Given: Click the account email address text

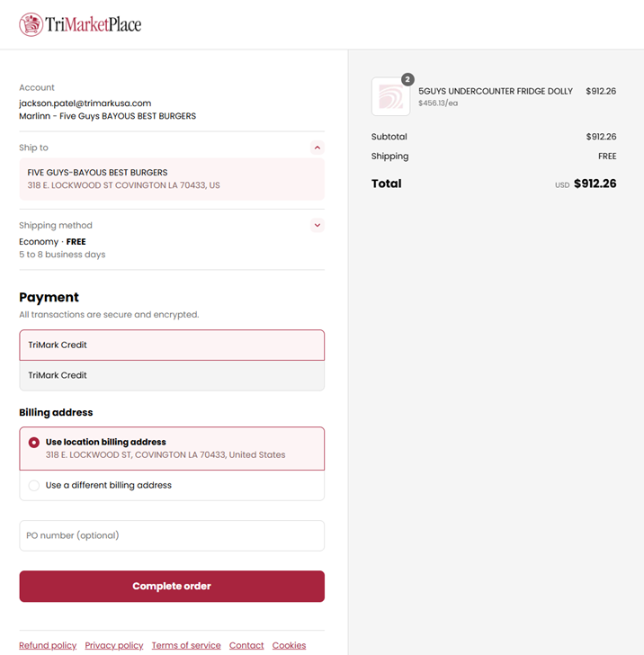Looking at the screenshot, I should coord(85,103).
